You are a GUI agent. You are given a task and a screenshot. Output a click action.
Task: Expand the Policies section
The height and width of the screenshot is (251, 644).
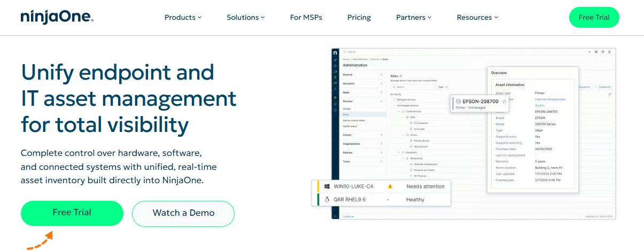[362, 152]
